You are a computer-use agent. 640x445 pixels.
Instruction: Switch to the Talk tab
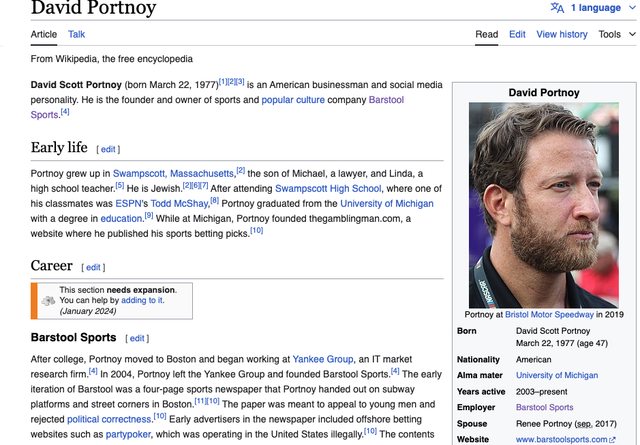[76, 34]
